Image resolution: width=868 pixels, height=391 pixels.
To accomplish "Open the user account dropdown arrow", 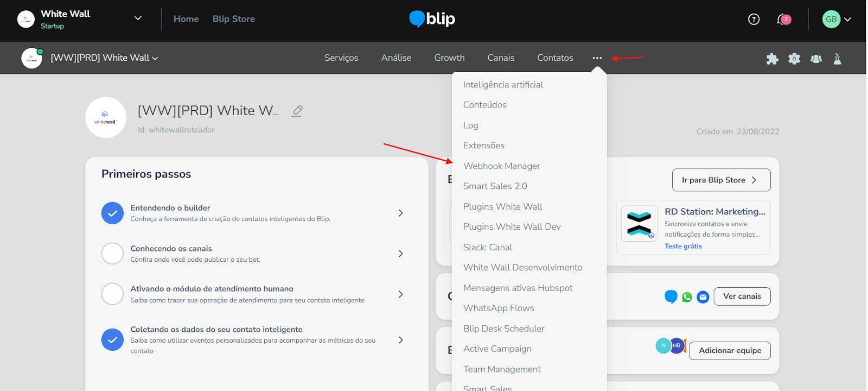I will (847, 20).
